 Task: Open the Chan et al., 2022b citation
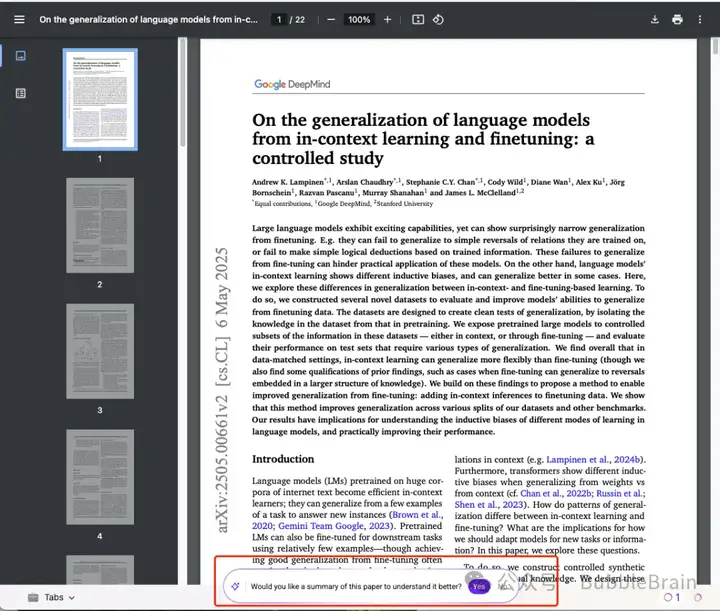pyautogui.click(x=556, y=493)
